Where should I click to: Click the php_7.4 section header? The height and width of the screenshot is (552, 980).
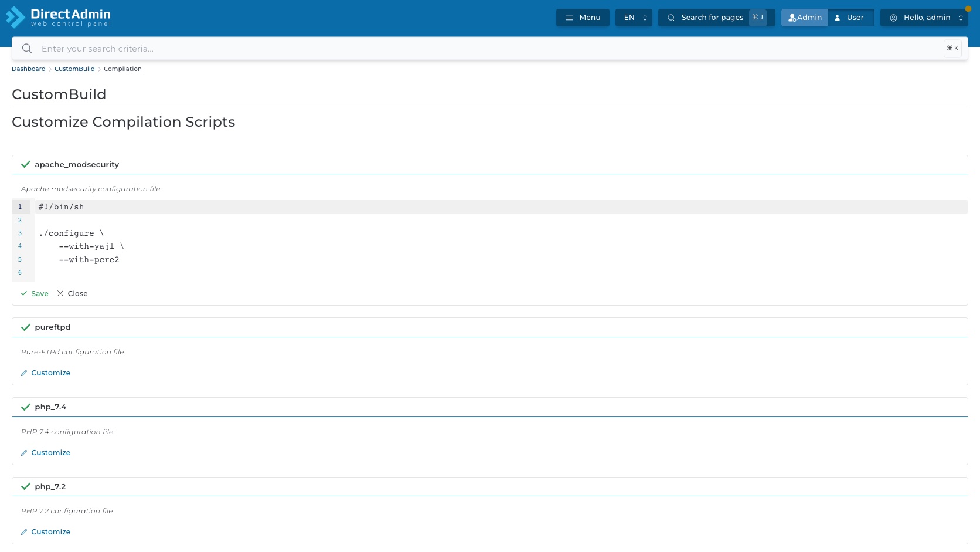point(489,407)
